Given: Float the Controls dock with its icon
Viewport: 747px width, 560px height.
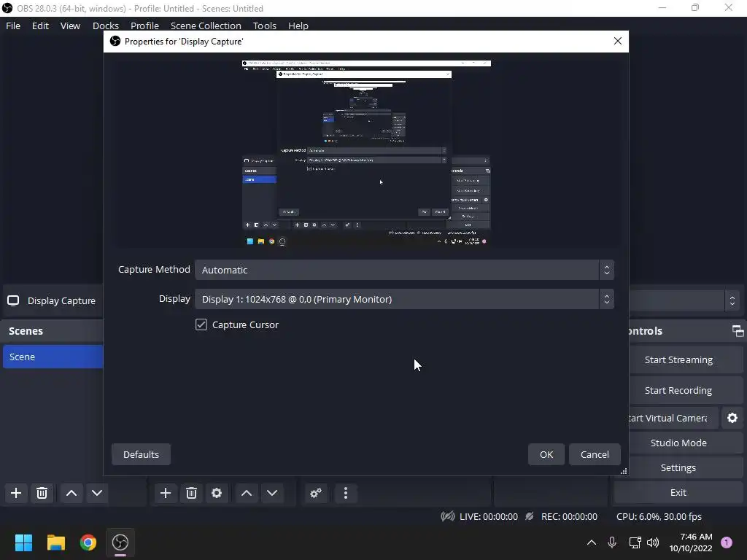Looking at the screenshot, I should pyautogui.click(x=738, y=331).
